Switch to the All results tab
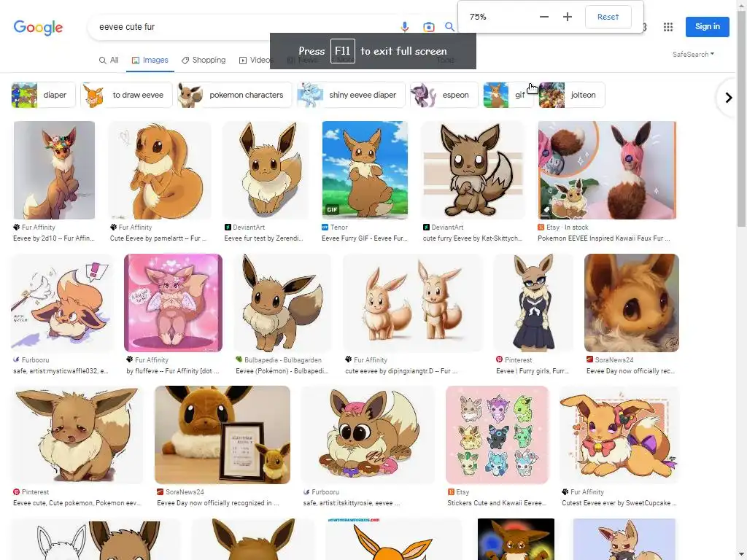The width and height of the screenshot is (747, 560). [x=109, y=60]
